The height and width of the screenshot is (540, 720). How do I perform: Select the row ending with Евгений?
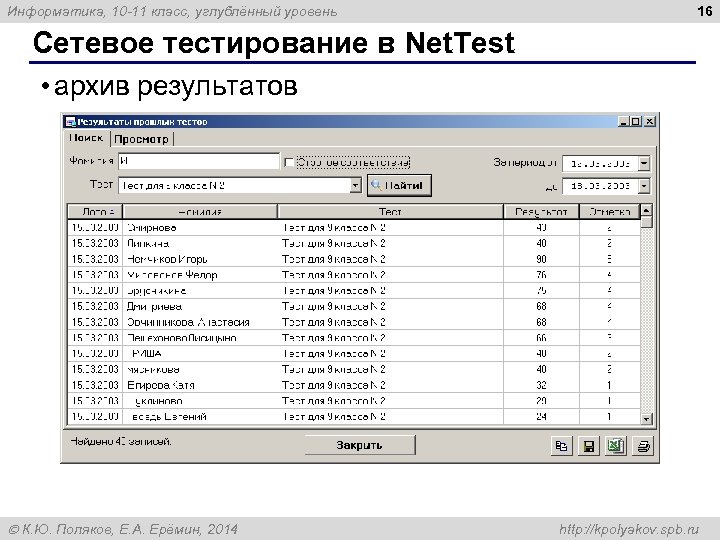coord(354,416)
